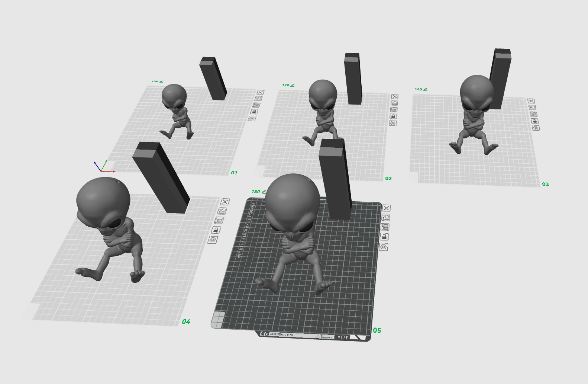Remove all objects on plate 03
Screen dimensions: 588x384
pos(531,101)
